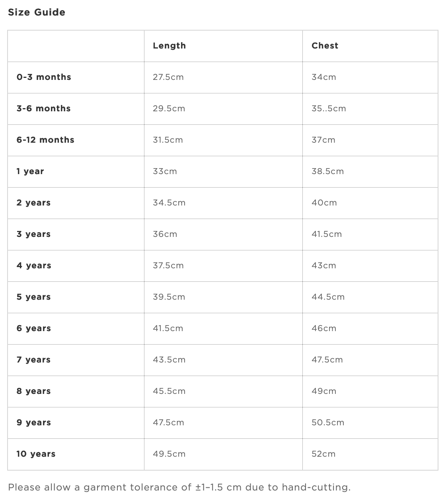Select the 1 year row label
This screenshot has width=448, height=504.
tap(30, 171)
